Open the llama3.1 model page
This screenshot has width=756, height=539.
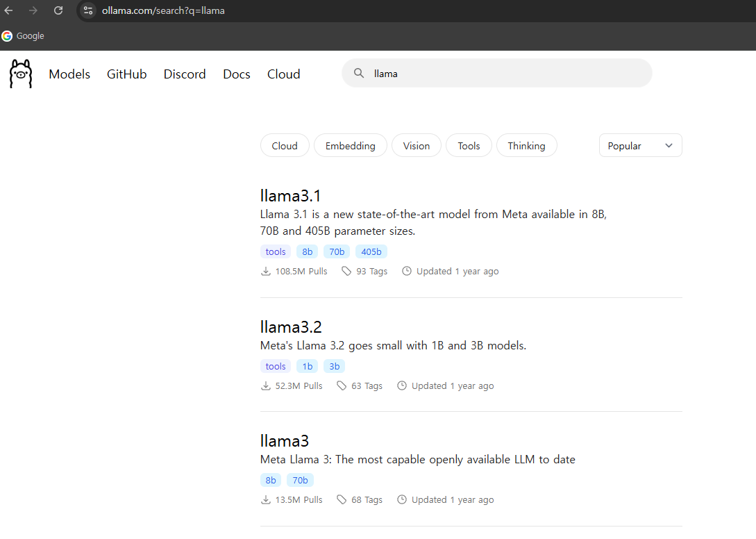[290, 195]
